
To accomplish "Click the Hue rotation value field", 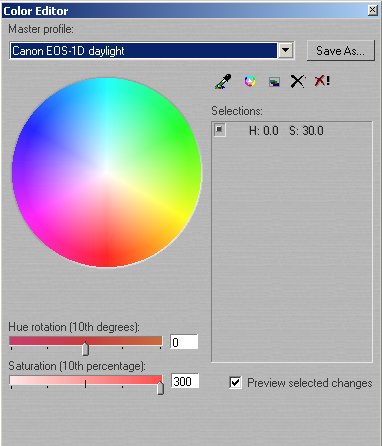I will pos(184,342).
